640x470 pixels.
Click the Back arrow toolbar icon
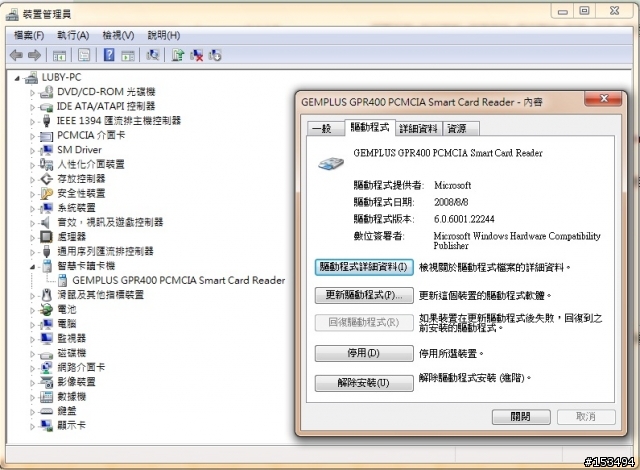pyautogui.click(x=16, y=55)
